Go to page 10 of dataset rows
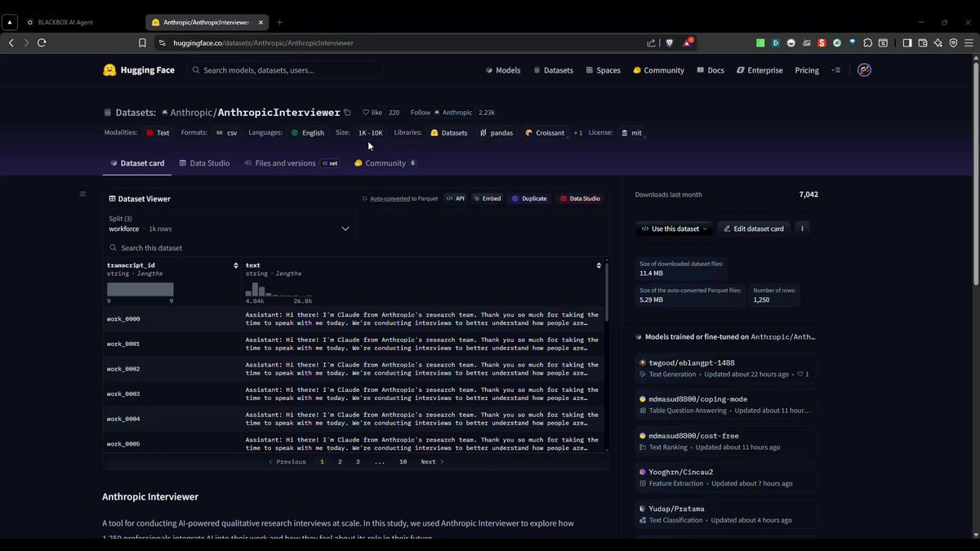Viewport: 980px width, 551px height. tap(403, 462)
